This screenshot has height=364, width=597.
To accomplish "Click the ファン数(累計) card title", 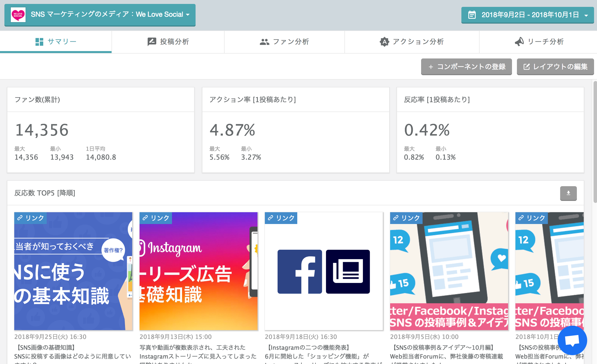I will click(x=37, y=99).
